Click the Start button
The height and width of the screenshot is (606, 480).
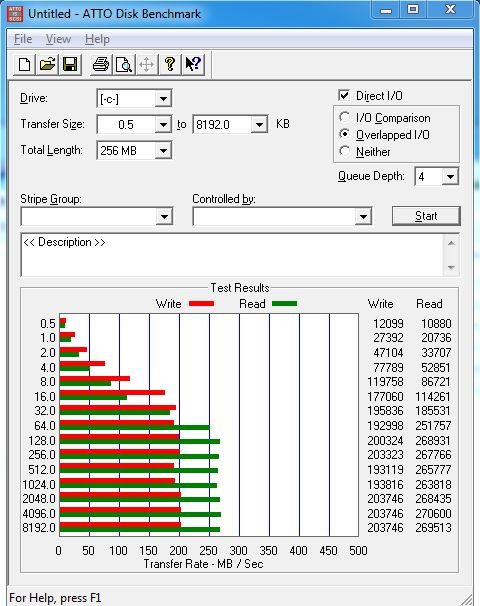(426, 216)
